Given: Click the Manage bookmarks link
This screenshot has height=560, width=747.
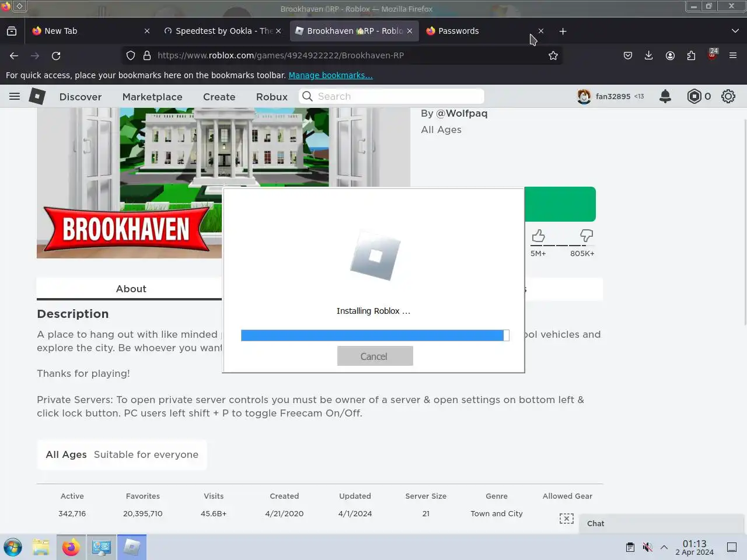Looking at the screenshot, I should [330, 75].
